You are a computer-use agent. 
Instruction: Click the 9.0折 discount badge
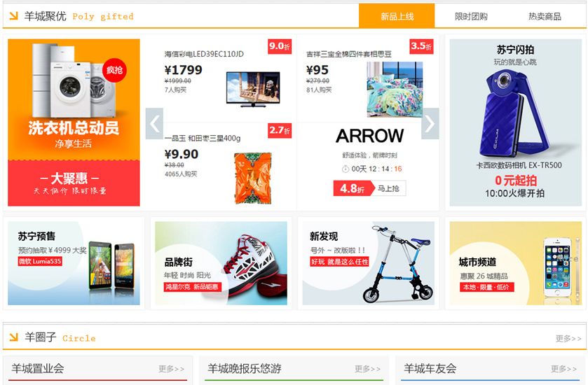(280, 46)
